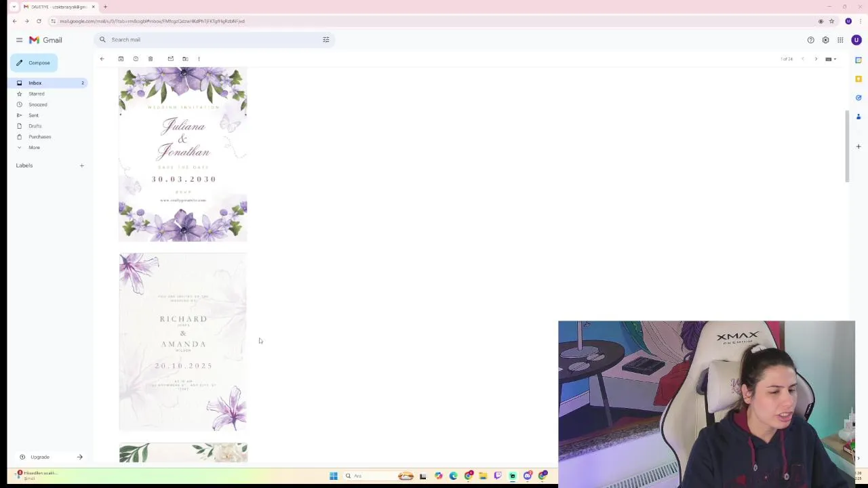The image size is (868, 488).
Task: Open Gmail Settings gear
Action: [825, 40]
